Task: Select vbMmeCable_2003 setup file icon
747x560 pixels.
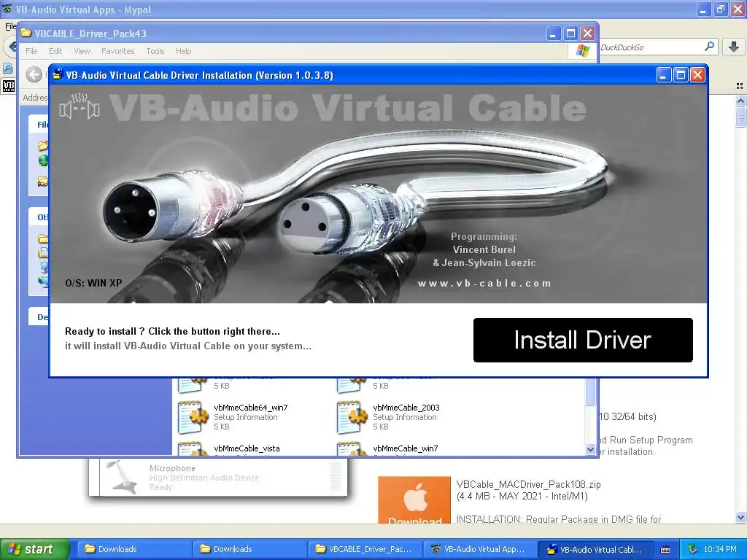Action: tap(352, 417)
